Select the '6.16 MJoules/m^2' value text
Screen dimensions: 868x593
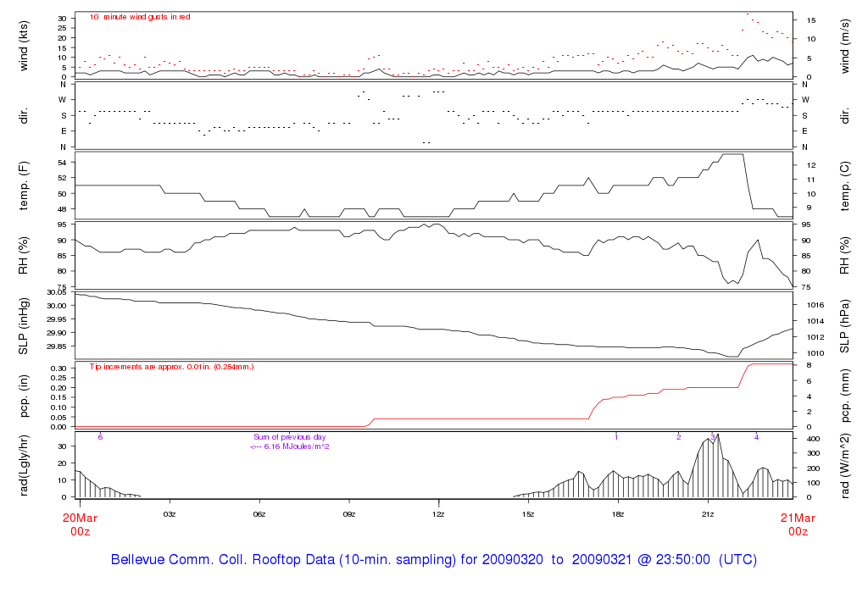tap(296, 446)
